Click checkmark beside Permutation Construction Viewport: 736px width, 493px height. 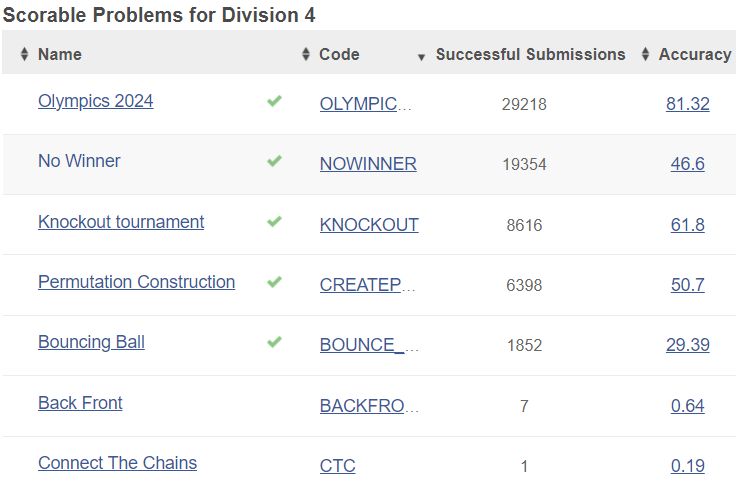point(274,282)
